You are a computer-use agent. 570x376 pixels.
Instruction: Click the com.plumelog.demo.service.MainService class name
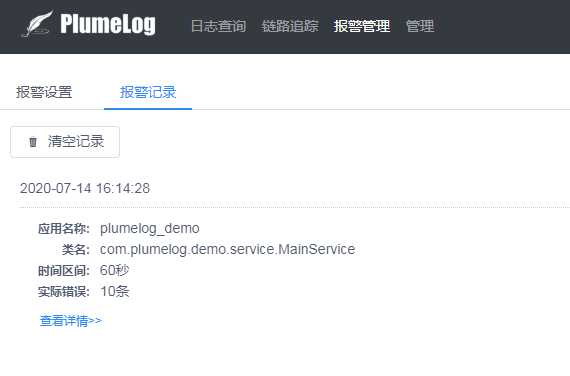(228, 249)
